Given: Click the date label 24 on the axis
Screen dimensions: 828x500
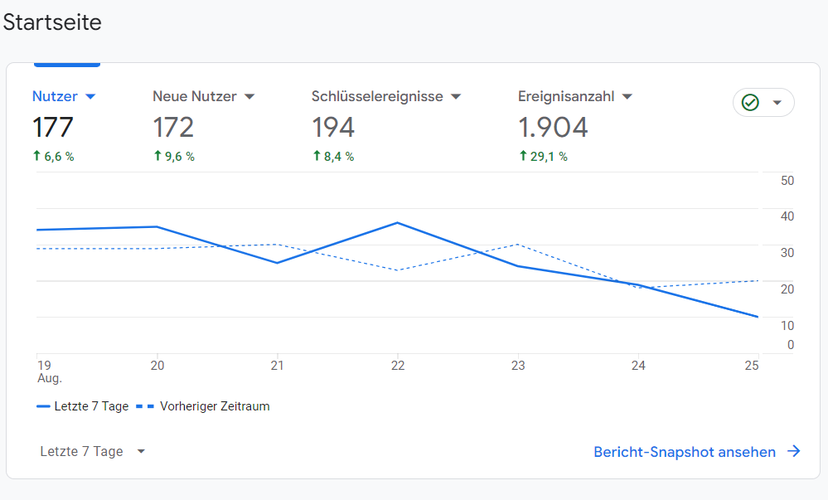Looking at the screenshot, I should (638, 365).
